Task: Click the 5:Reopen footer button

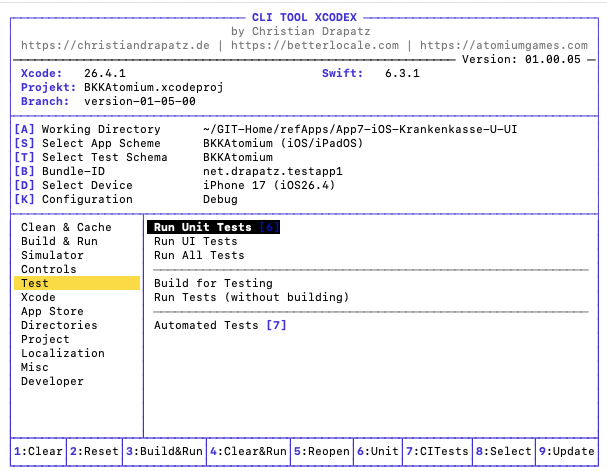Action: point(322,451)
